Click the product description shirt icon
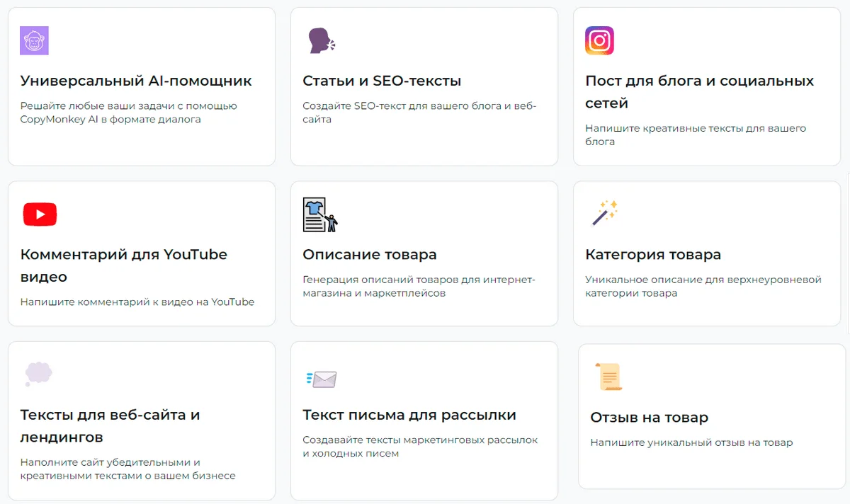The width and height of the screenshot is (850, 504). (320, 214)
